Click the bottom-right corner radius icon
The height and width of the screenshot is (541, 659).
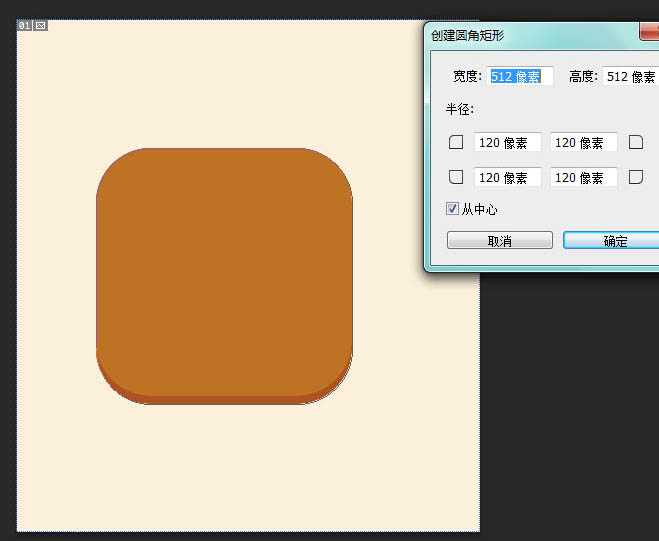click(x=635, y=178)
